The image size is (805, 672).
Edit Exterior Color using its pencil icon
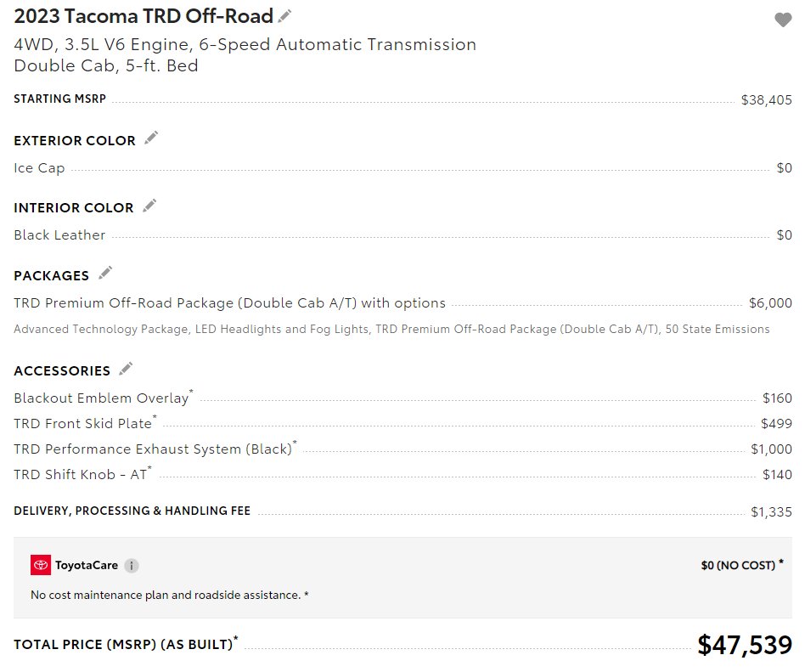point(151,138)
